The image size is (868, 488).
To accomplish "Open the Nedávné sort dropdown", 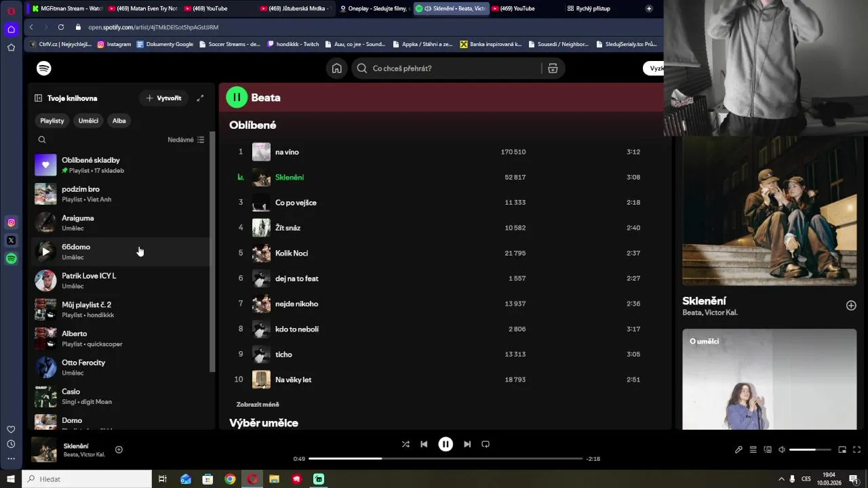I will (186, 140).
